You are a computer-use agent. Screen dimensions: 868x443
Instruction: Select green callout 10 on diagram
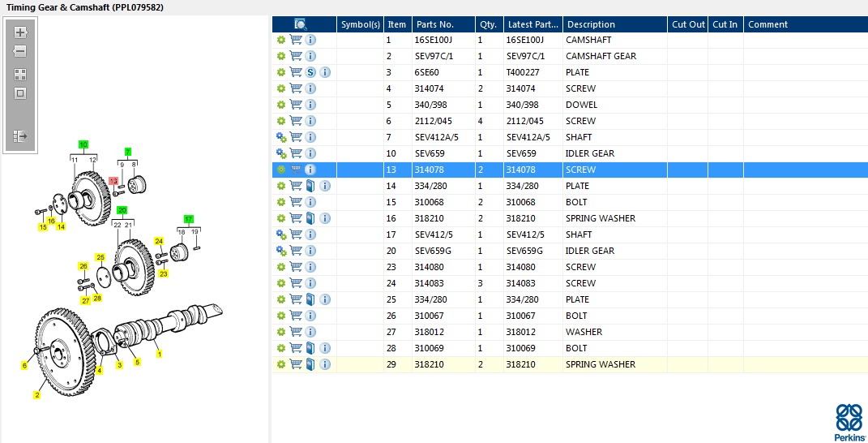click(83, 144)
